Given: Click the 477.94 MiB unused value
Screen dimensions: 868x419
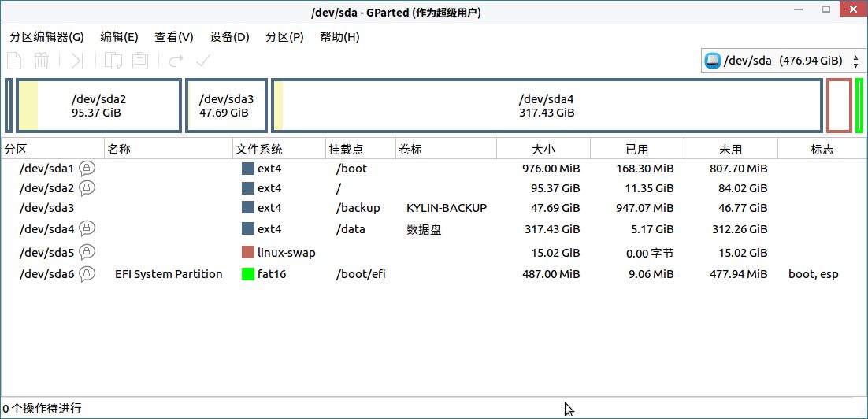Looking at the screenshot, I should point(739,274).
